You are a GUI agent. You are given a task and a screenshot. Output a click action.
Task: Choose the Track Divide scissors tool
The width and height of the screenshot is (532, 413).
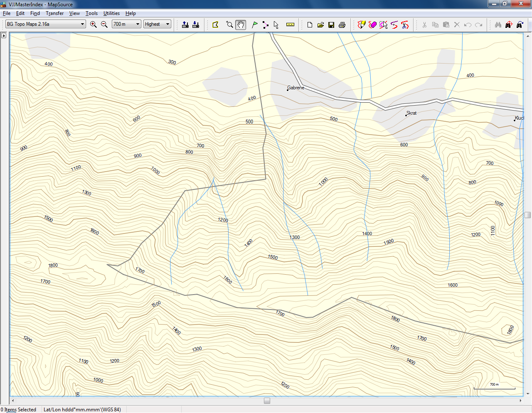404,25
